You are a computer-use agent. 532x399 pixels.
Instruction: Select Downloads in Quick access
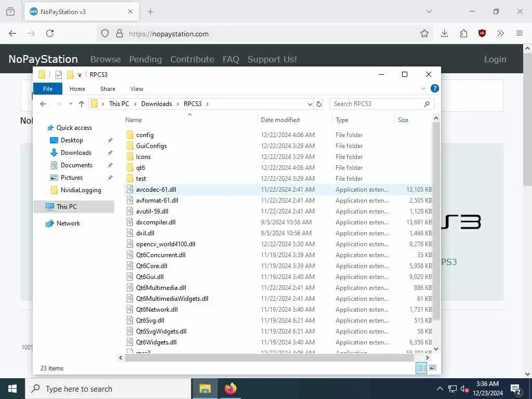pyautogui.click(x=76, y=153)
